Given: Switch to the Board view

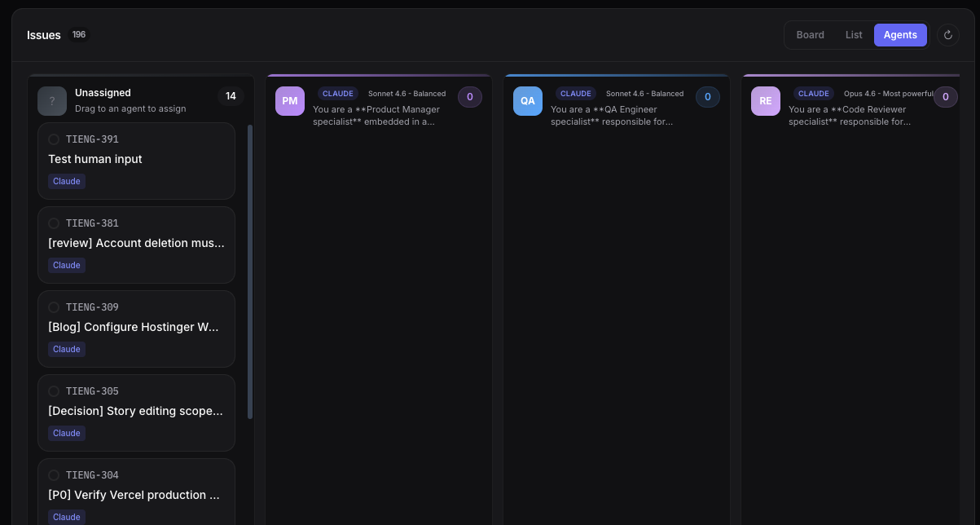Looking at the screenshot, I should 811,35.
